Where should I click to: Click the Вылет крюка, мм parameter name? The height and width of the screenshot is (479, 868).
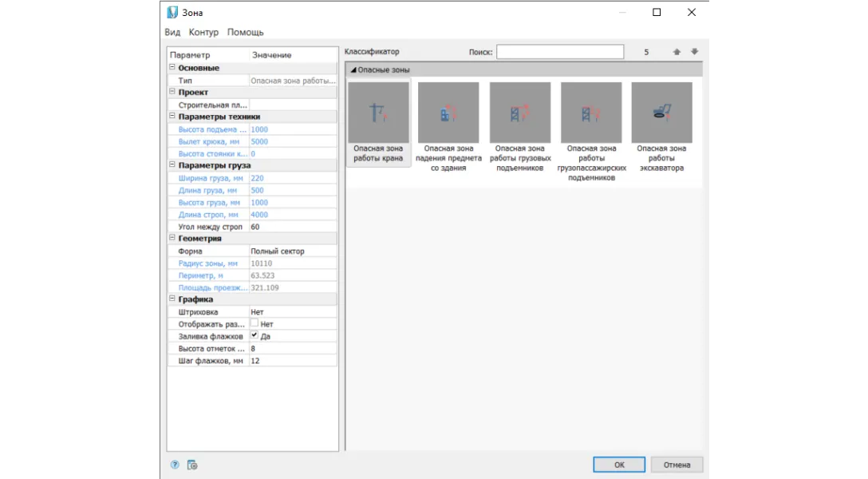[209, 141]
